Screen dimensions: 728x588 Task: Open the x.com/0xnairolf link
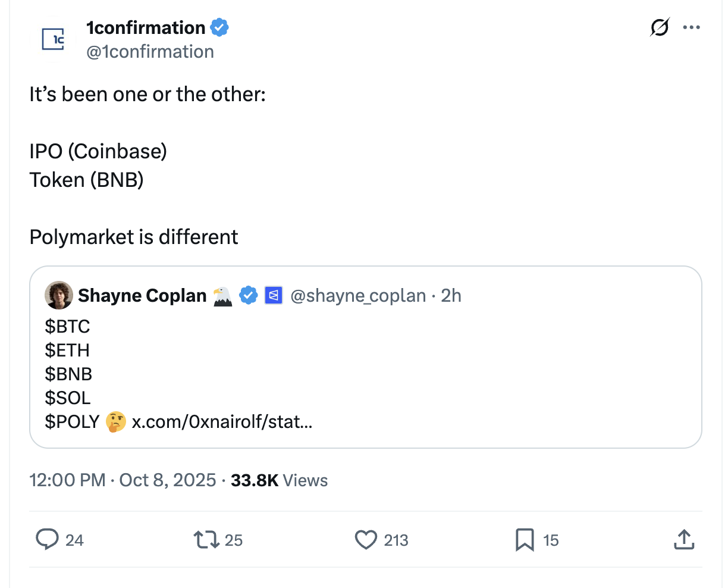(222, 422)
